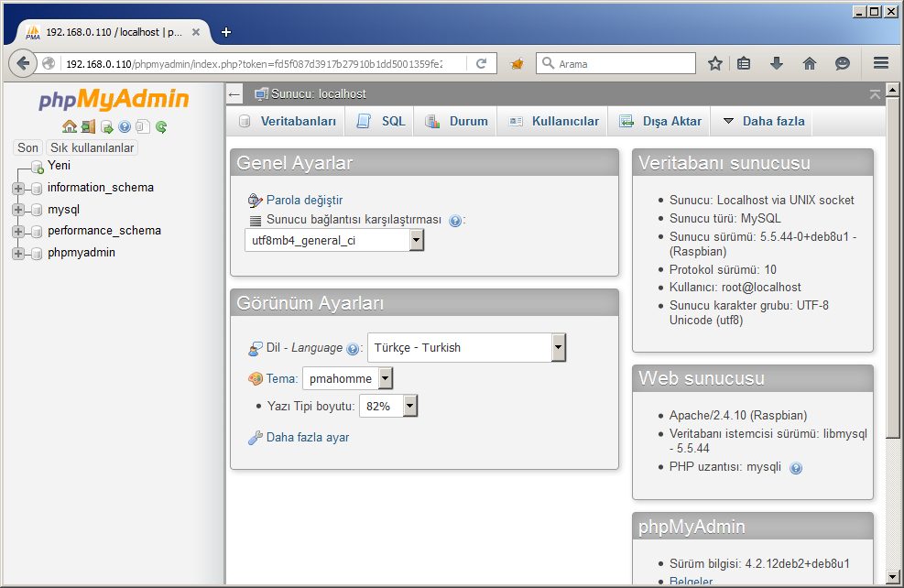Close the phpMyAdmin browser tab
This screenshot has width=904, height=588.
click(x=196, y=32)
